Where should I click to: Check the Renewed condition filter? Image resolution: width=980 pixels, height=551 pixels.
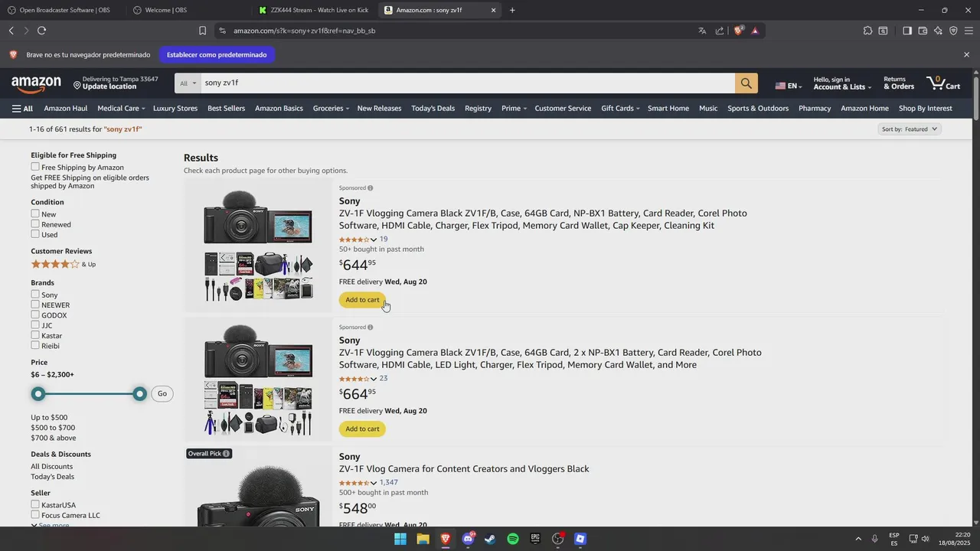pos(35,223)
